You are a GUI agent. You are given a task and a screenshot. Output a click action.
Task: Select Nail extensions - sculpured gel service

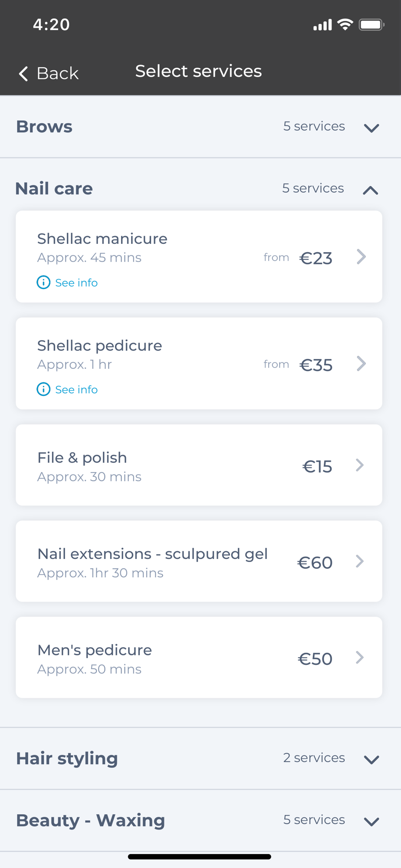[x=199, y=561]
